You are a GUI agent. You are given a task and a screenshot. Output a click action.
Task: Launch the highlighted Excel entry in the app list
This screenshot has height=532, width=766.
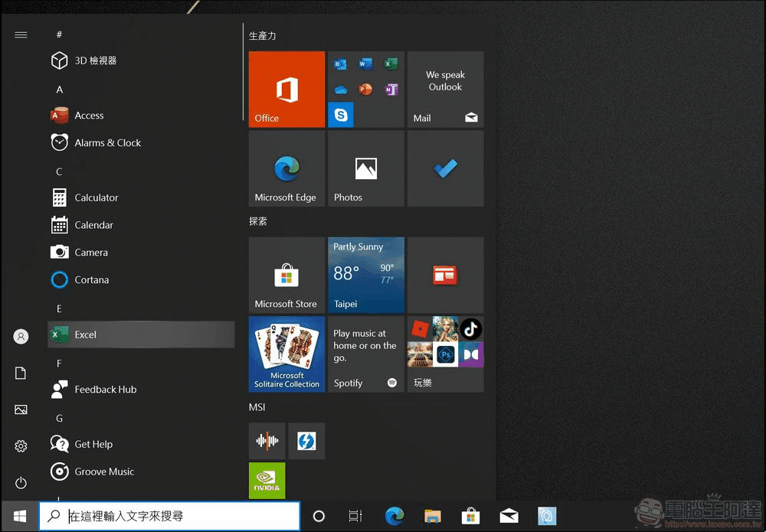tap(141, 335)
